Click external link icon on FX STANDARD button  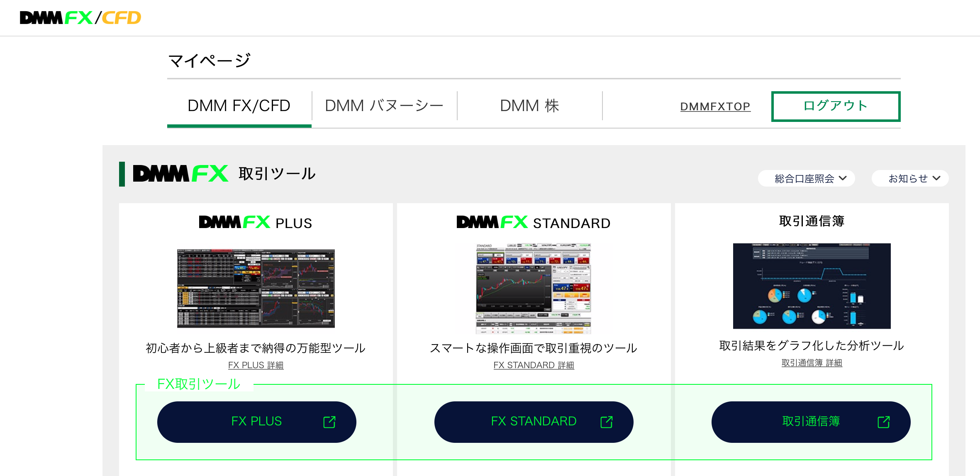click(606, 422)
